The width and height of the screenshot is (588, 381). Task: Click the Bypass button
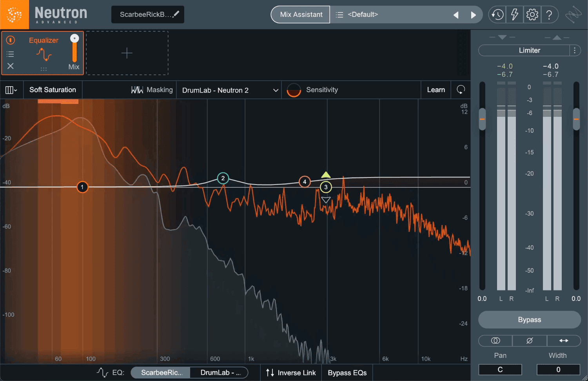point(530,319)
